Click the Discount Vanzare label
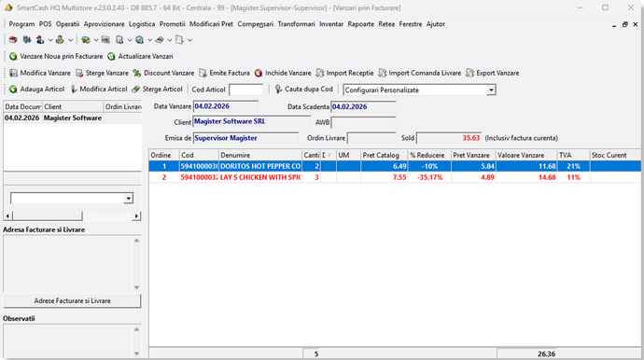This screenshot has width=644, height=360. click(169, 73)
